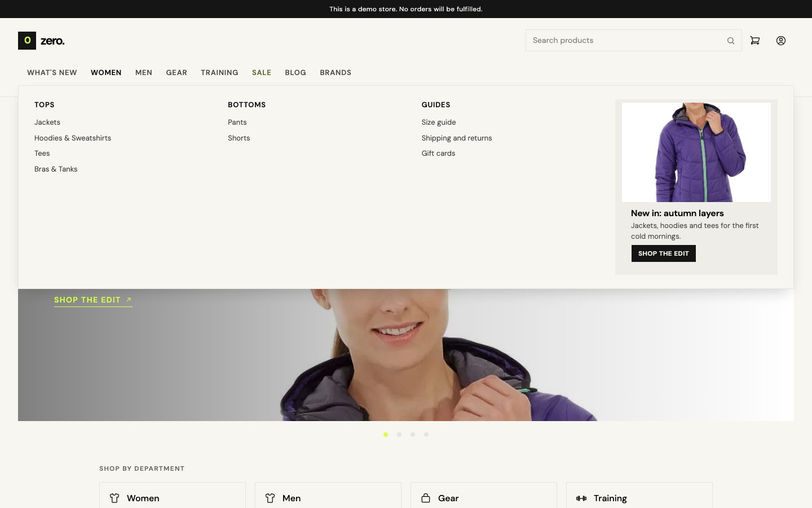Open the Men menu item
Screen dimensions: 812x508
pyautogui.click(x=144, y=72)
